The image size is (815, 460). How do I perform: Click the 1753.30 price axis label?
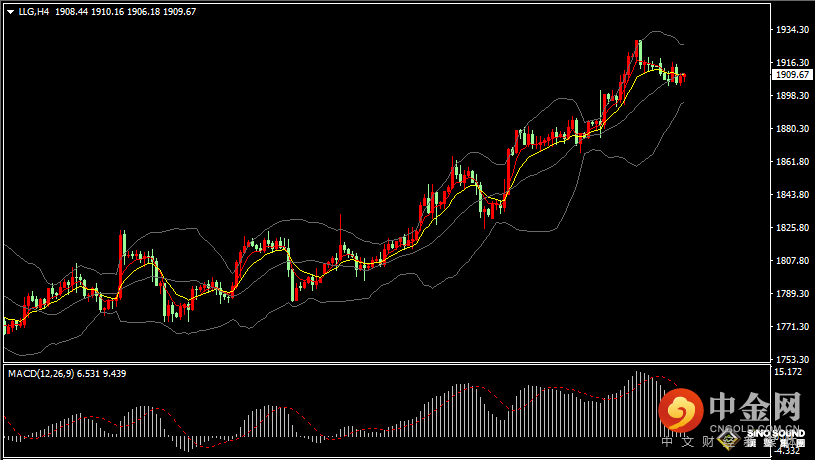pyautogui.click(x=791, y=359)
